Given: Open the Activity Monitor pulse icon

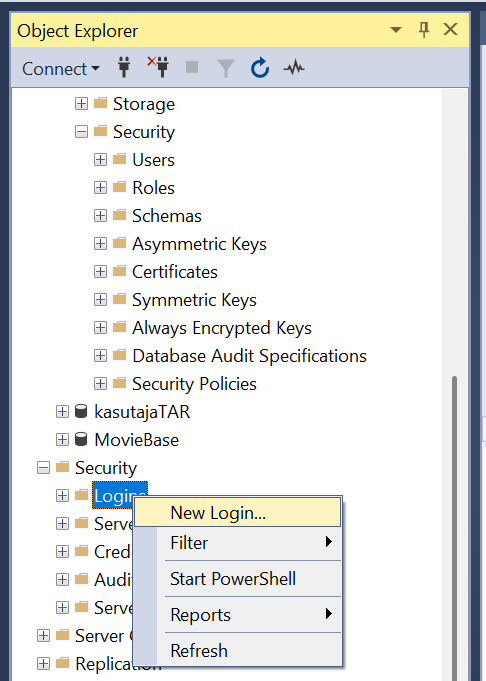Looking at the screenshot, I should pyautogui.click(x=294, y=68).
